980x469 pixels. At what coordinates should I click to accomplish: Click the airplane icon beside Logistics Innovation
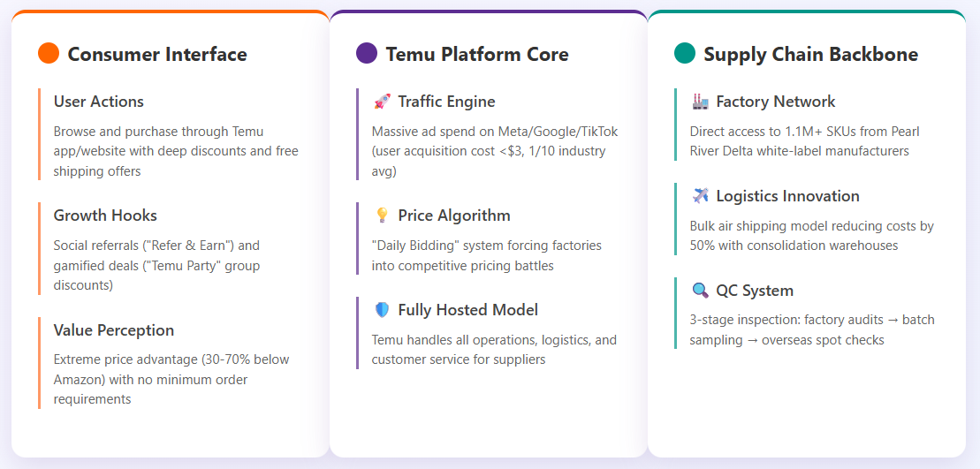pos(700,196)
